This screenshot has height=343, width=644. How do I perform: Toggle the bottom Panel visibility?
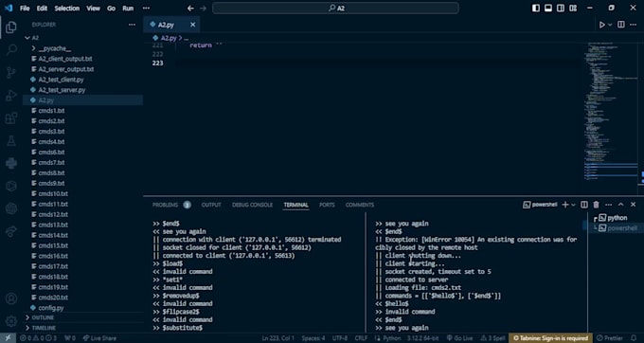548,9
